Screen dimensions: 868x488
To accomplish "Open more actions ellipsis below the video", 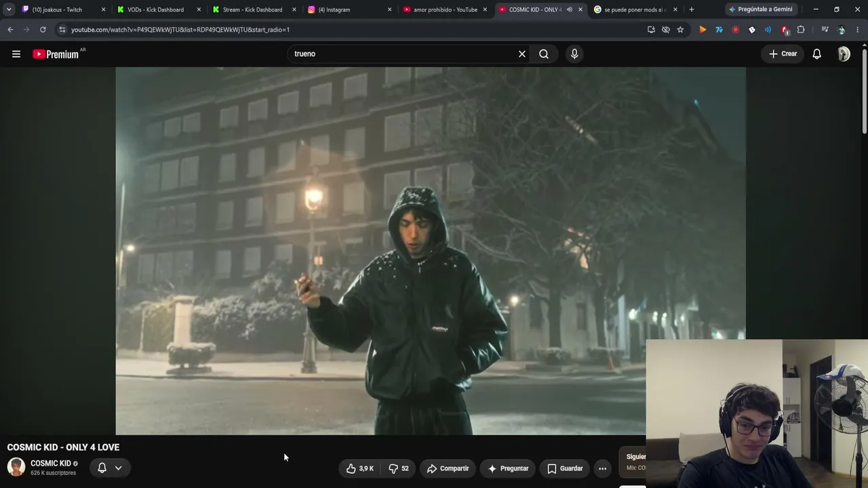I will pos(602,468).
